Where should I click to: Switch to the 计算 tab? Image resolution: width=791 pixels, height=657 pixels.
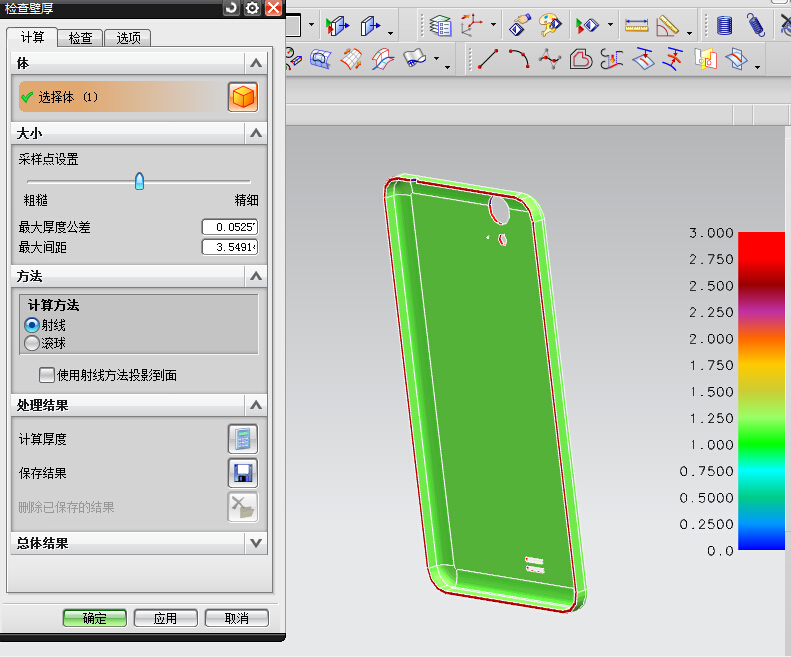pyautogui.click(x=32, y=37)
